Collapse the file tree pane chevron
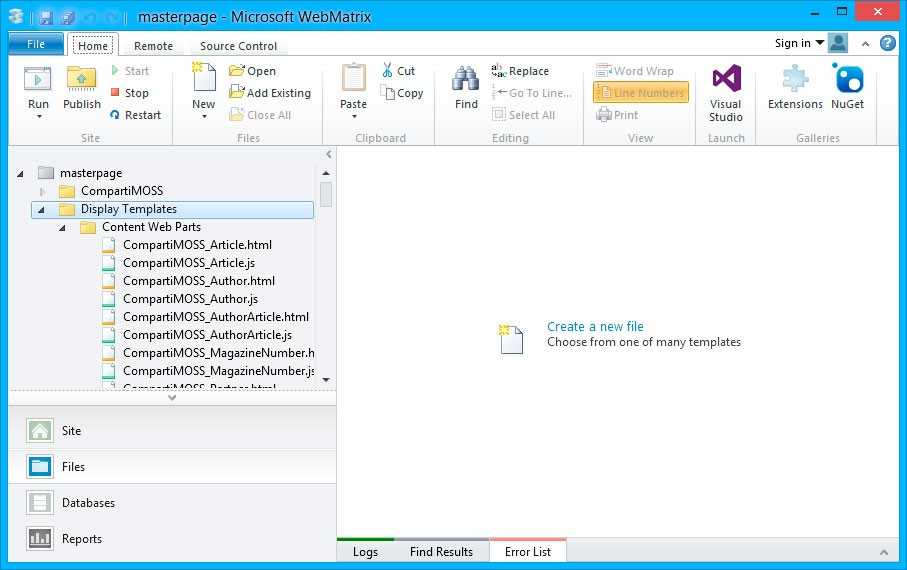 329,154
